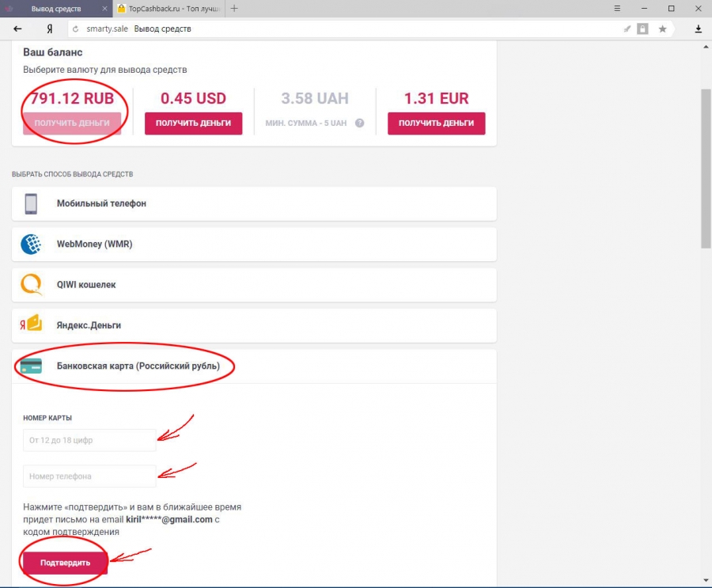Focus the 'Номер телефона' input field

(89, 476)
